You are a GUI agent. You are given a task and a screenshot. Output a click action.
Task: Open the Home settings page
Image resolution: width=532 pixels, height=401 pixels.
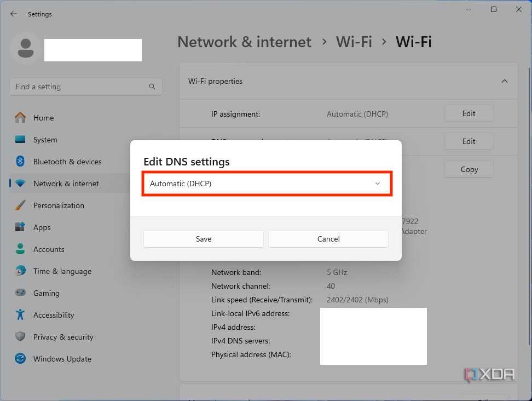43,118
